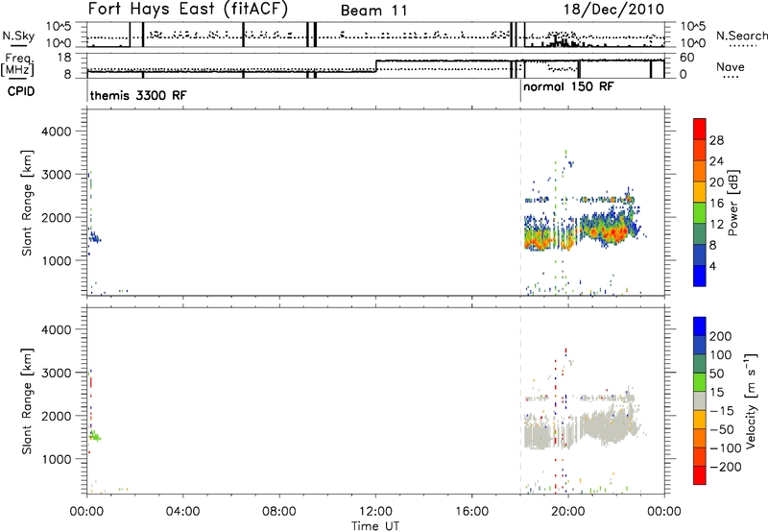This screenshot has width=768, height=532.
Task: Click the '60' Nave axis label
Action: click(x=686, y=58)
